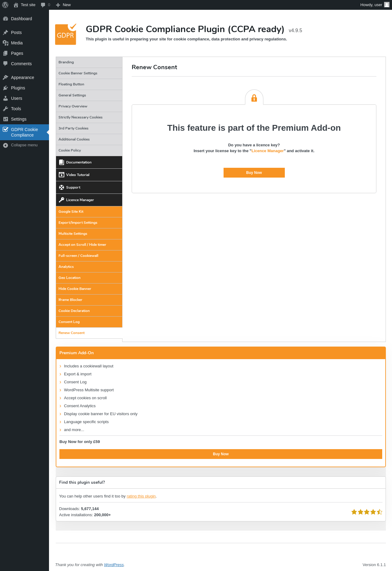Click the Collapse menu arrow icon
The height and width of the screenshot is (571, 392).
(6, 145)
